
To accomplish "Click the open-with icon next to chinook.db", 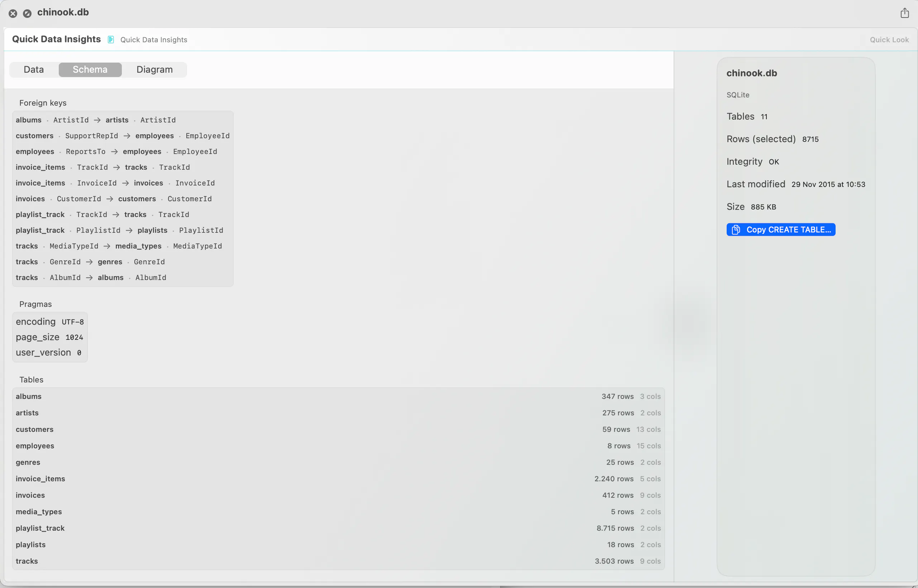I will pos(27,14).
